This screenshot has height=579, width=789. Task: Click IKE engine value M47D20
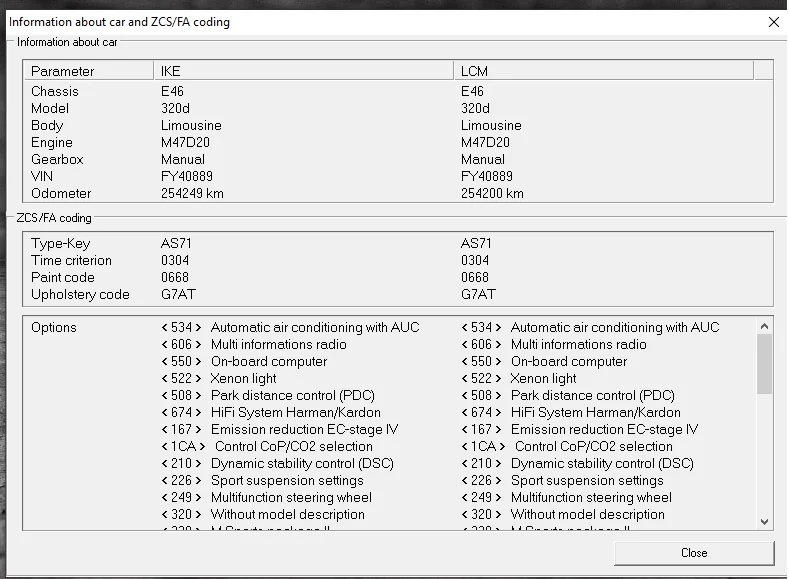pos(185,143)
